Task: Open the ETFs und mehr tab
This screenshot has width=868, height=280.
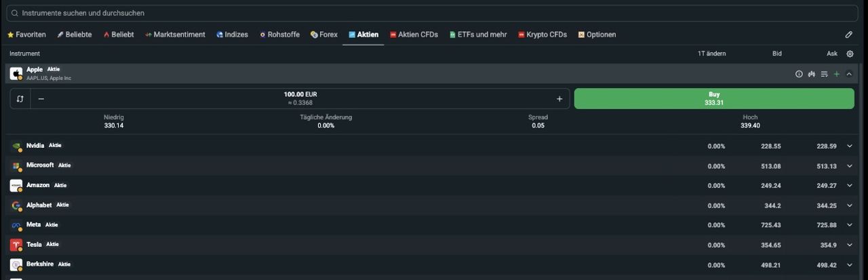Action: 478,35
